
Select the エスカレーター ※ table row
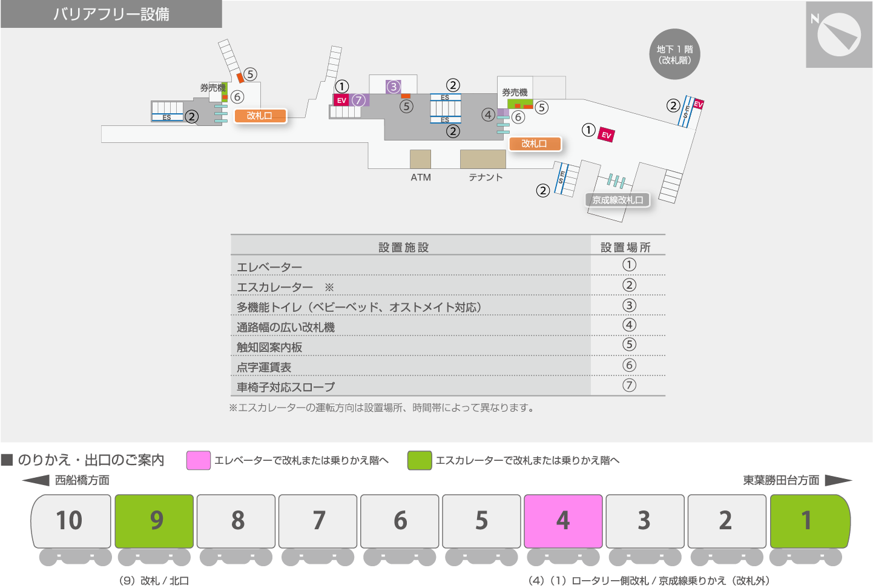[448, 285]
